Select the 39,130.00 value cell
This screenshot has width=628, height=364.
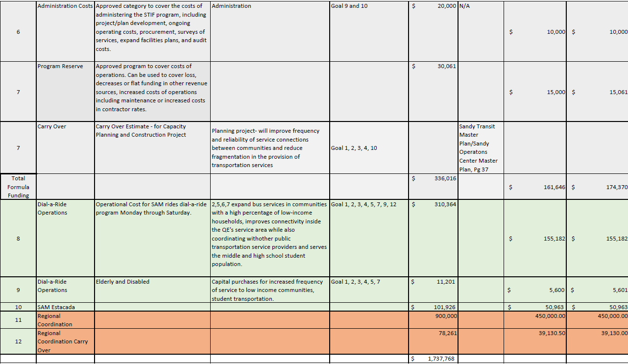pos(597,341)
